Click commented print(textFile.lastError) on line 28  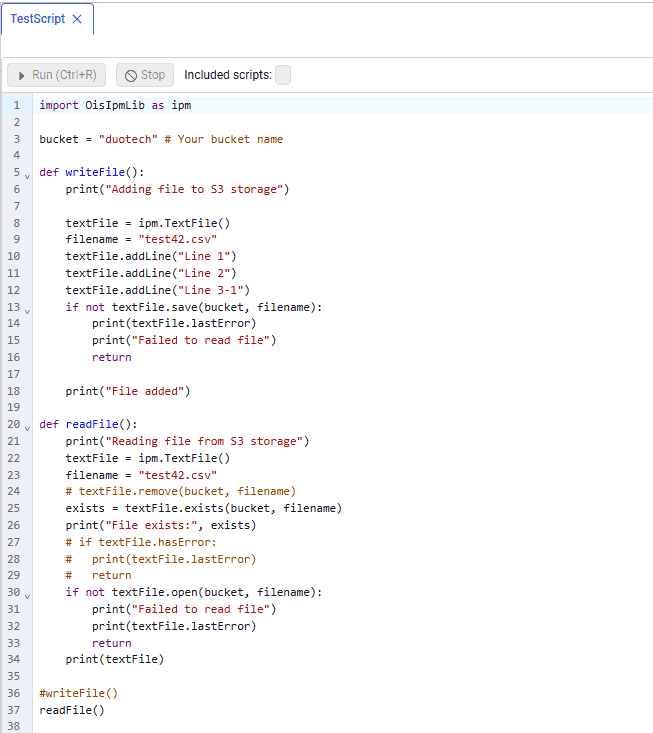click(x=161, y=559)
